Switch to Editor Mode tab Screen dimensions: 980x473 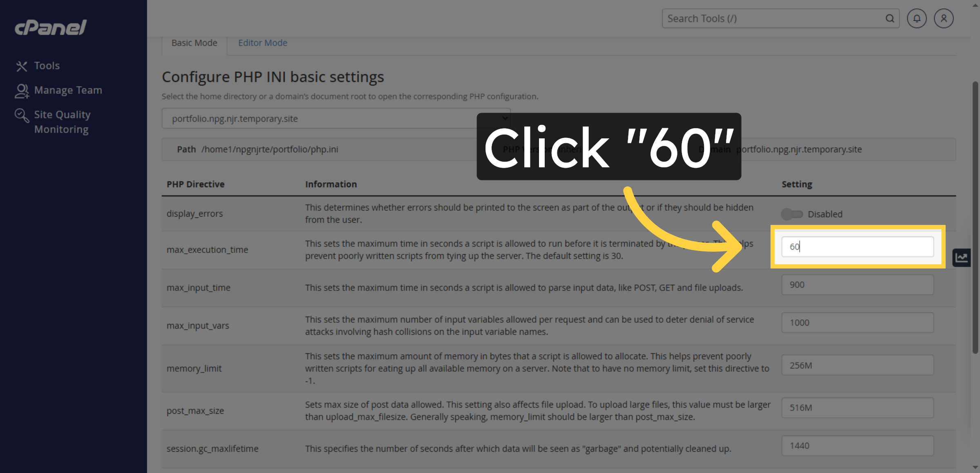(263, 43)
